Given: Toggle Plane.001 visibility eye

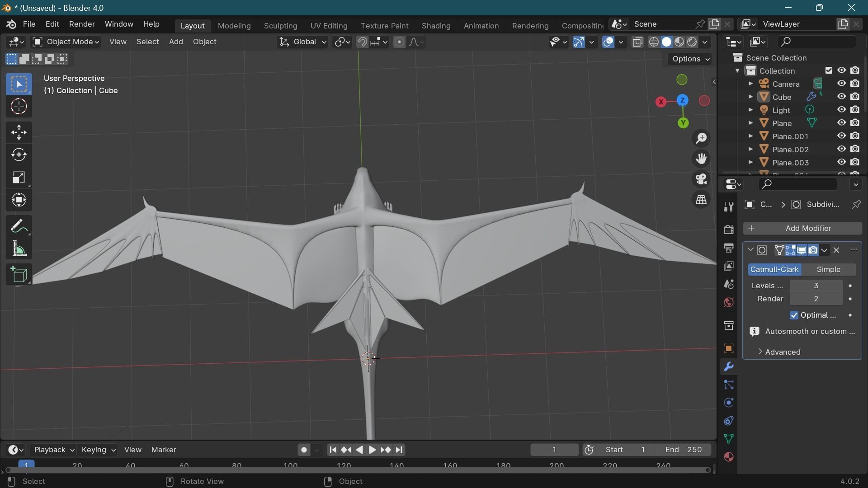Looking at the screenshot, I should click(841, 136).
